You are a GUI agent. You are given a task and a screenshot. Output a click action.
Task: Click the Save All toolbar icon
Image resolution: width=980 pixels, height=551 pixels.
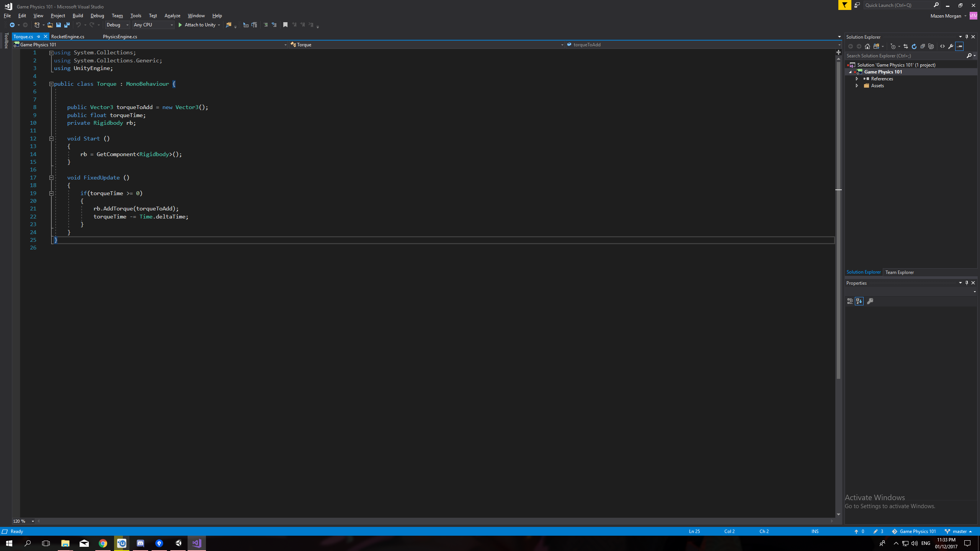(x=67, y=25)
